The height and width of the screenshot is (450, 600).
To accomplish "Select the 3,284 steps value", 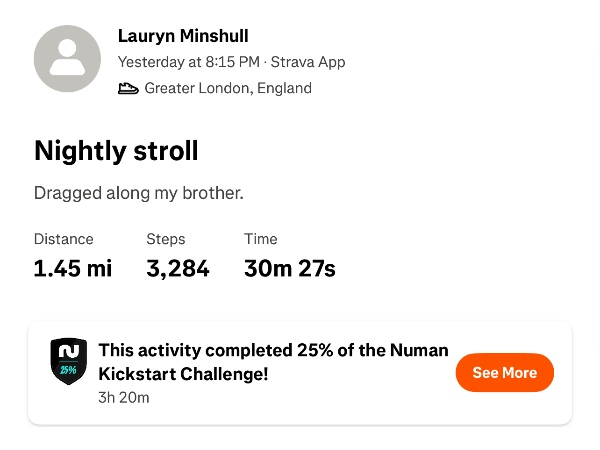I will 178,268.
